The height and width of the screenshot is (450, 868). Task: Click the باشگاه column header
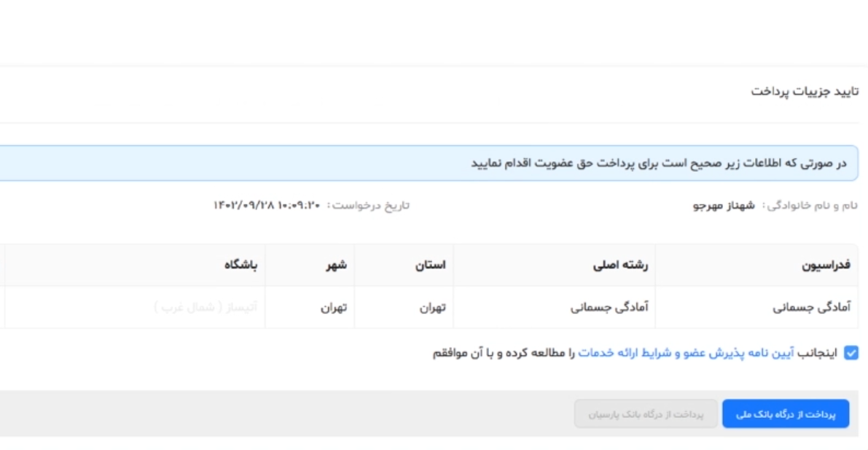click(x=241, y=265)
